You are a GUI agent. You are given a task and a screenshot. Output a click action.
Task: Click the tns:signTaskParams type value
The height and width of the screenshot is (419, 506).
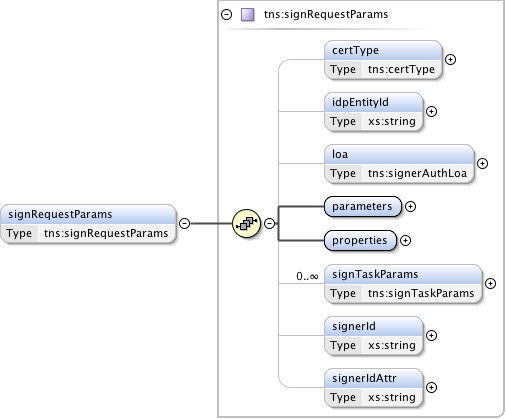421,293
